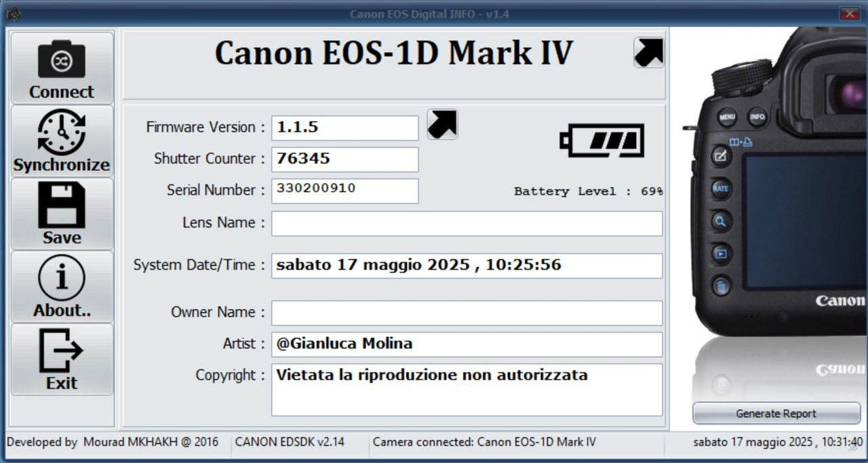This screenshot has height=463, width=868.
Task: Click into the empty Lens Name field
Action: pos(467,224)
